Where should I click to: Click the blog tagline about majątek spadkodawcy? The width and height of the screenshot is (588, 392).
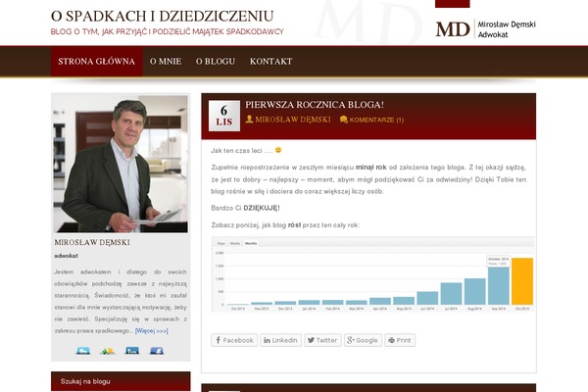[168, 32]
